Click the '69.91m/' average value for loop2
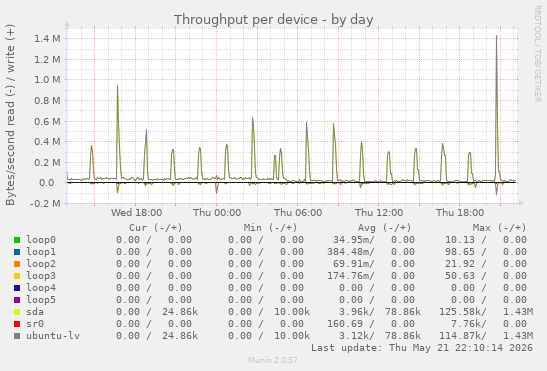This screenshot has height=371, width=547. [354, 264]
